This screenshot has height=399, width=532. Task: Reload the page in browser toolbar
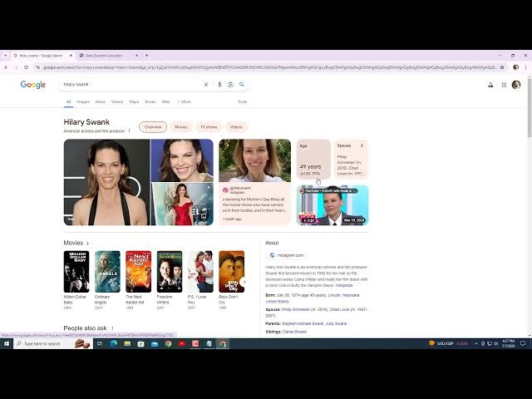tap(26, 67)
